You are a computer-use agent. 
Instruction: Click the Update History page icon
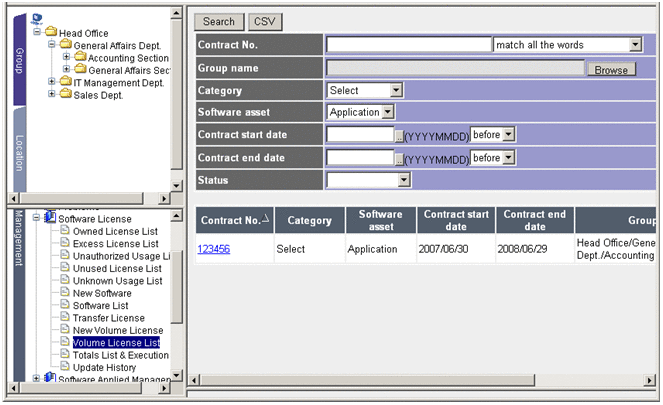[x=65, y=367]
